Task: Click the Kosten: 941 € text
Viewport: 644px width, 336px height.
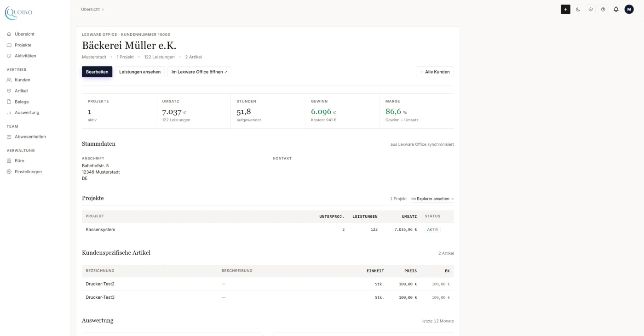Action: pos(323,120)
